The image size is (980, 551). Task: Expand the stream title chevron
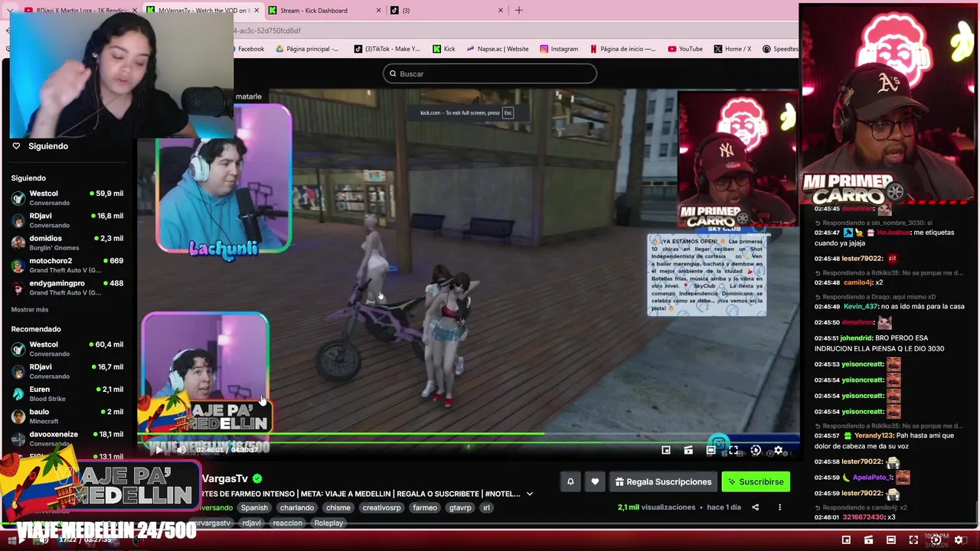pos(529,494)
